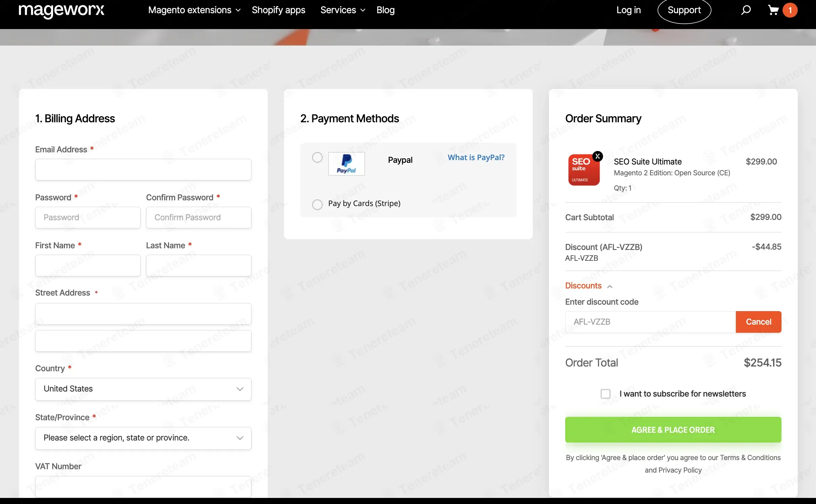
Task: Open the Support page button
Action: coord(684,11)
